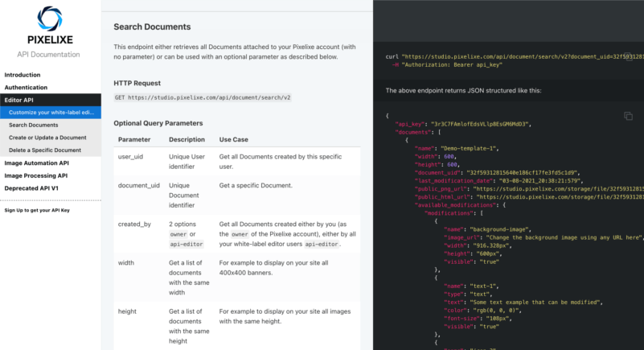This screenshot has width=644, height=350.
Task: Go to Customize your white-label editor
Action: pos(51,113)
